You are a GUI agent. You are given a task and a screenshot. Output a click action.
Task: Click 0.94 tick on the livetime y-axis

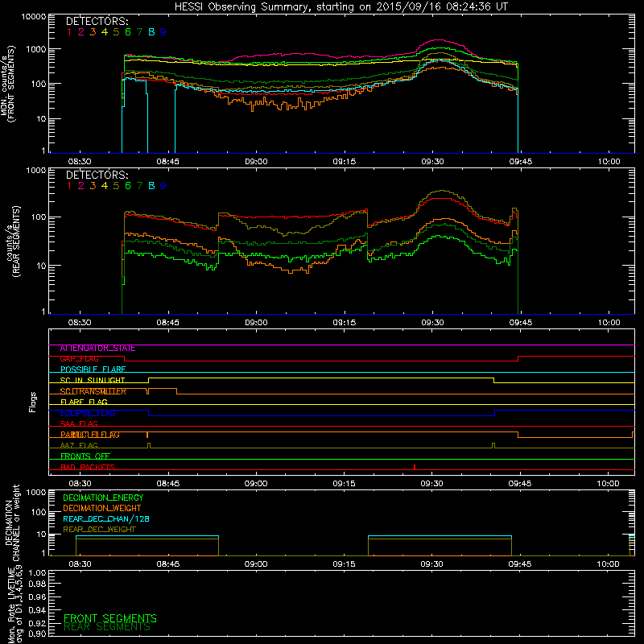tap(37, 609)
